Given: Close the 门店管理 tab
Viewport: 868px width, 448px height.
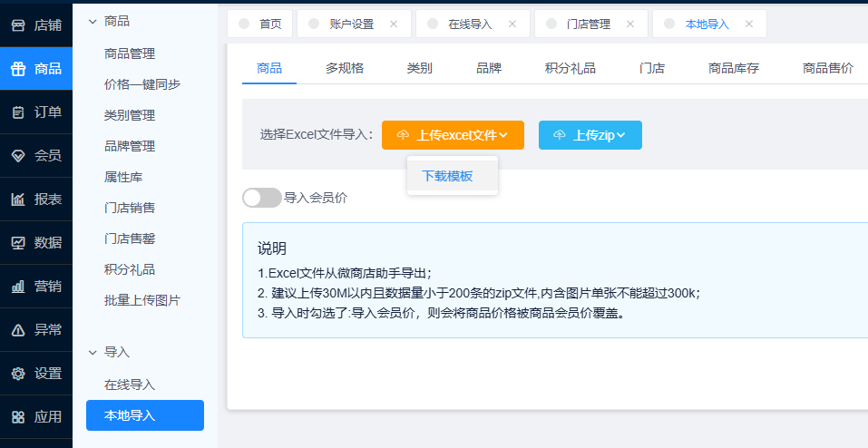Looking at the screenshot, I should coord(630,24).
